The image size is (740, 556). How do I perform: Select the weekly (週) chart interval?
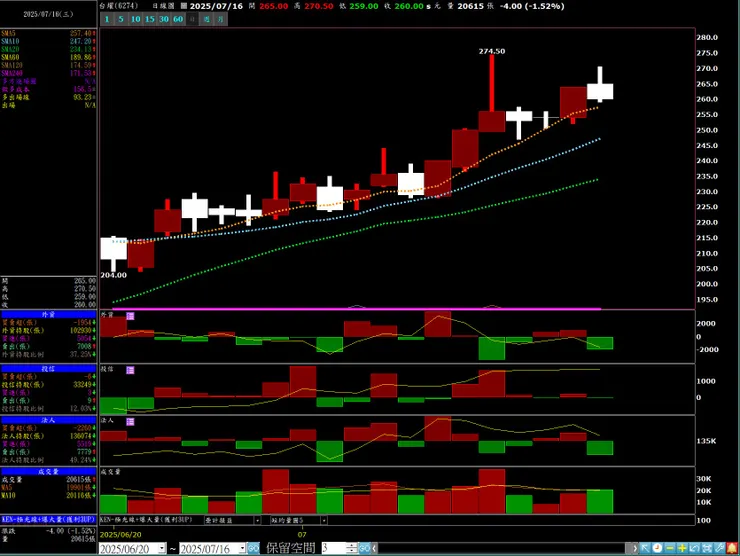[x=207, y=19]
